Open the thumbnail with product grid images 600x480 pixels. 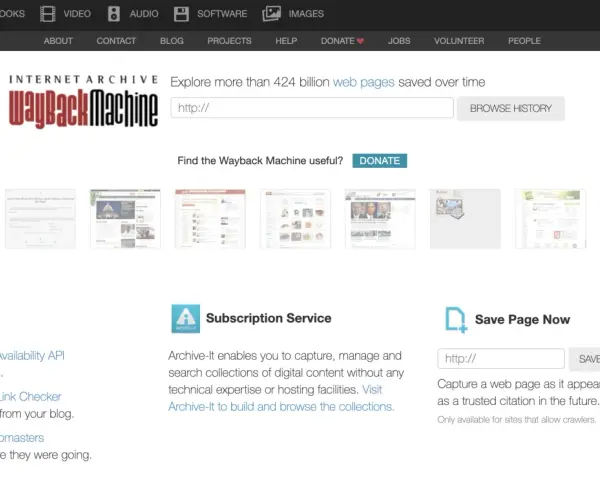(x=295, y=219)
